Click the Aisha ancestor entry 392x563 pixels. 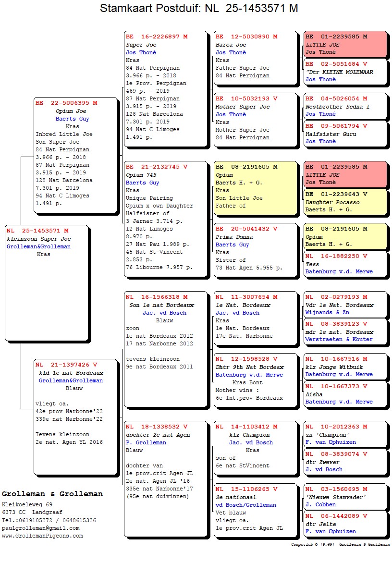[x=345, y=394]
